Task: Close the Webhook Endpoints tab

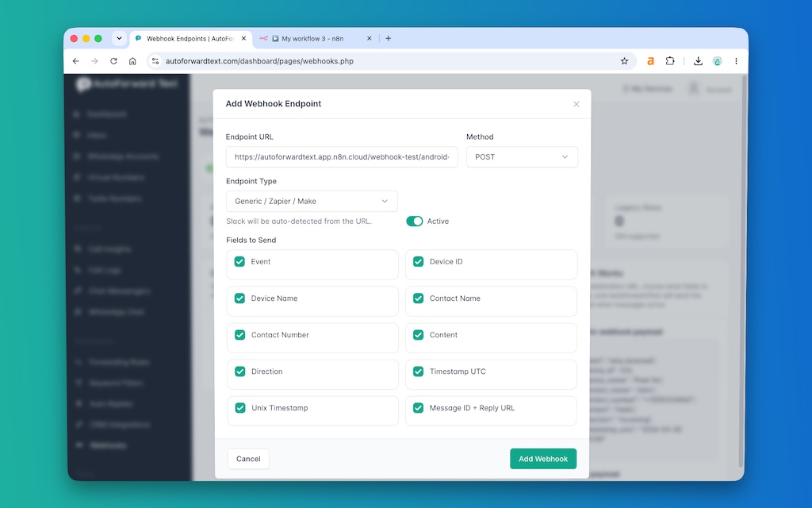Action: click(x=244, y=38)
